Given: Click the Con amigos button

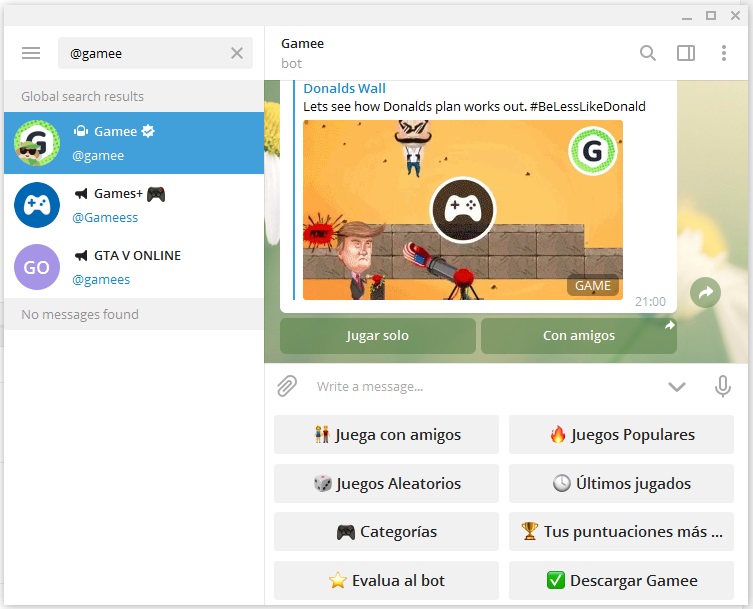Looking at the screenshot, I should (x=579, y=336).
